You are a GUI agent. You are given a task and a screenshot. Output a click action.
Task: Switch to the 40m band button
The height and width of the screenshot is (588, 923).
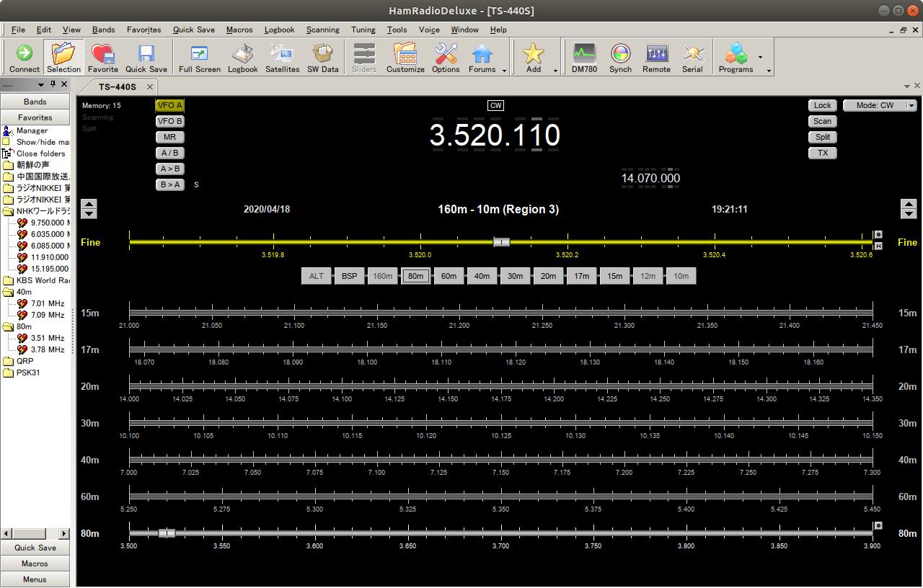482,276
